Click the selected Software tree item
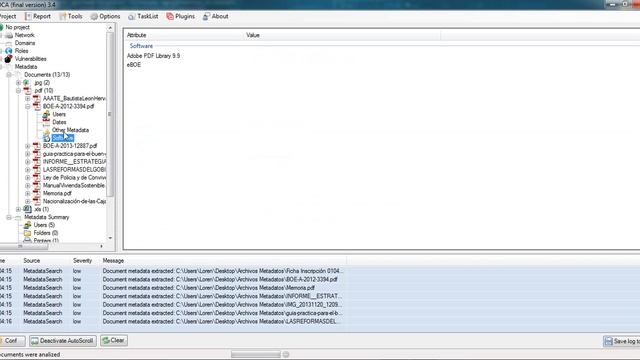The image size is (640, 360). 62,138
